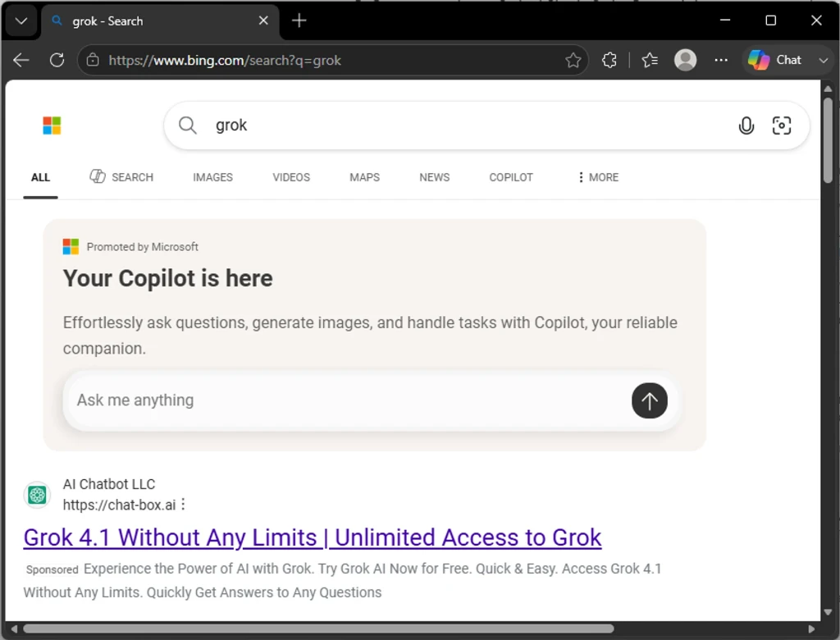Viewport: 840px width, 640px height.
Task: Click the address bar URL
Action: 225,61
